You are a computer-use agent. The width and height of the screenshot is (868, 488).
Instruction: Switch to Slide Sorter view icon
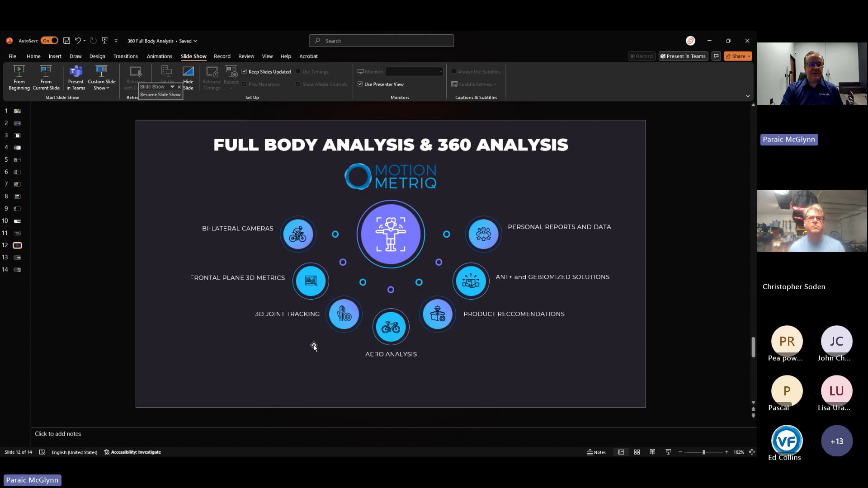tap(637, 452)
